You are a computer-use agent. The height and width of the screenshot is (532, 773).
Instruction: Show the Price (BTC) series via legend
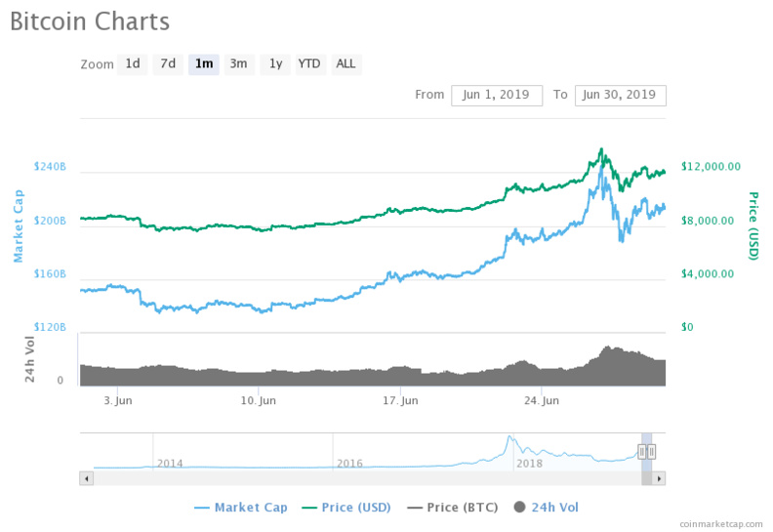click(x=452, y=507)
